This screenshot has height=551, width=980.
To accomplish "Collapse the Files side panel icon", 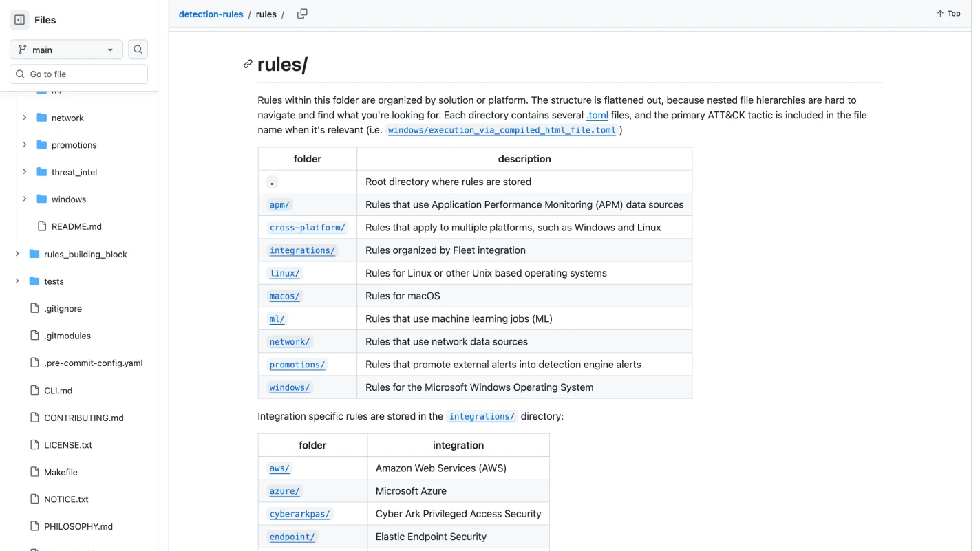I will point(20,20).
